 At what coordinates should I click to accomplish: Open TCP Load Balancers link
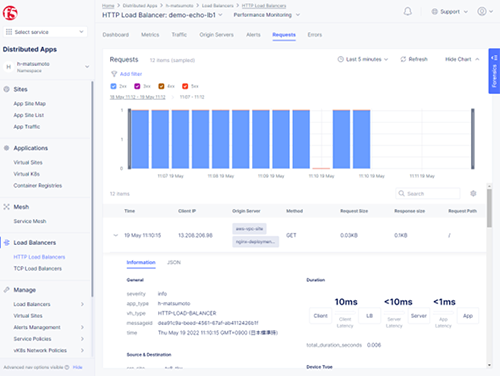pos(38,268)
